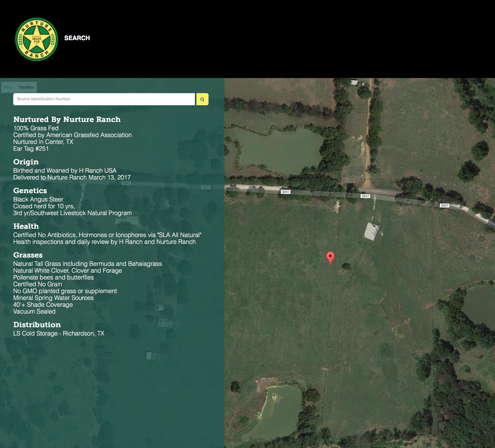The width and height of the screenshot is (495, 448).
Task: Click 'Certified No Antibiotics, Hormones or Ionophores' line
Action: click(x=107, y=235)
